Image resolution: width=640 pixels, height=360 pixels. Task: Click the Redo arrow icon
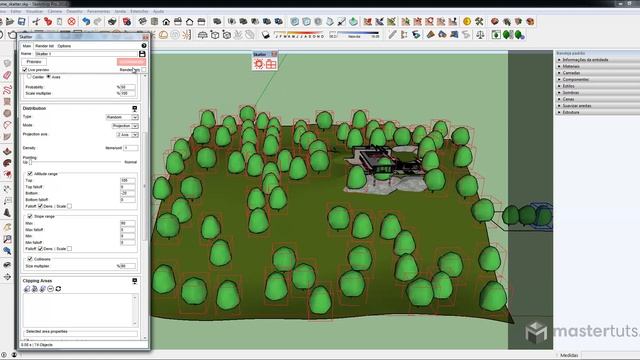coord(98,21)
